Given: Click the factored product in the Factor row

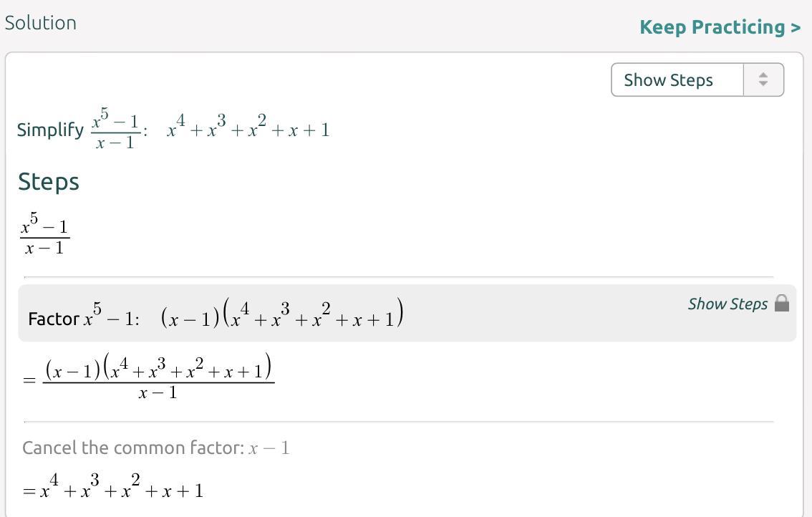Looking at the screenshot, I should [x=282, y=316].
